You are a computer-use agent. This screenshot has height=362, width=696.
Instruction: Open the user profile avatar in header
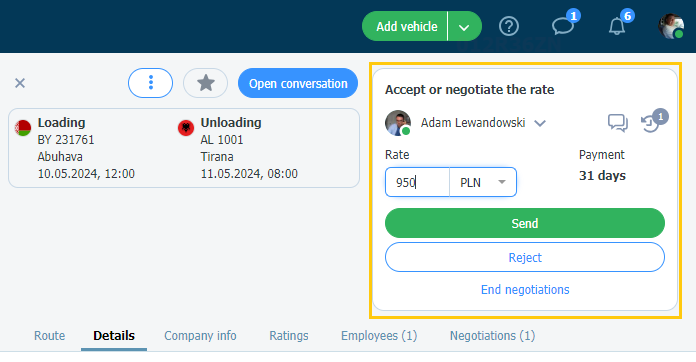(x=671, y=26)
